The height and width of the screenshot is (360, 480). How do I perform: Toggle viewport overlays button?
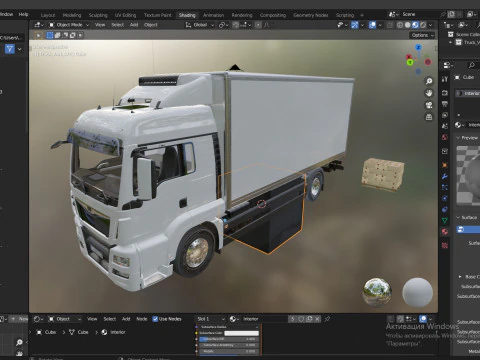372,25
